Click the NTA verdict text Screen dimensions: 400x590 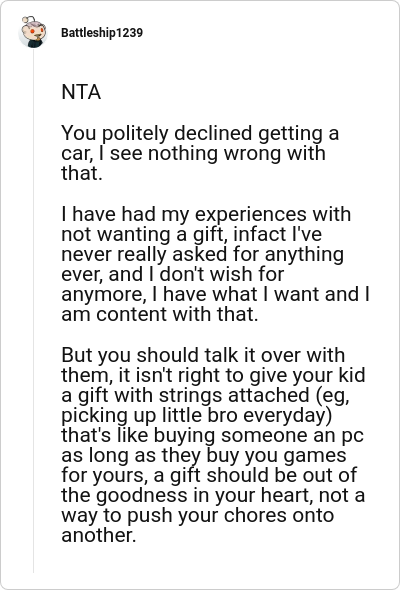point(81,92)
